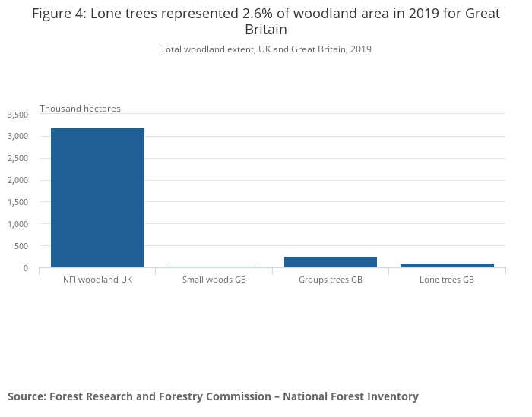The image size is (532, 417).
Task: Click the 0 y-axis tick label
Action: tap(25, 268)
